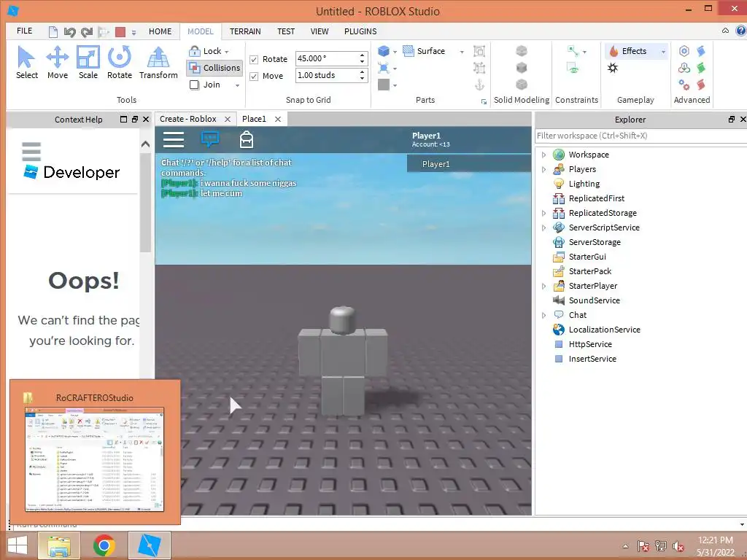Activate the Rotate tool
Screen dimensions: 747x560
[x=119, y=63]
